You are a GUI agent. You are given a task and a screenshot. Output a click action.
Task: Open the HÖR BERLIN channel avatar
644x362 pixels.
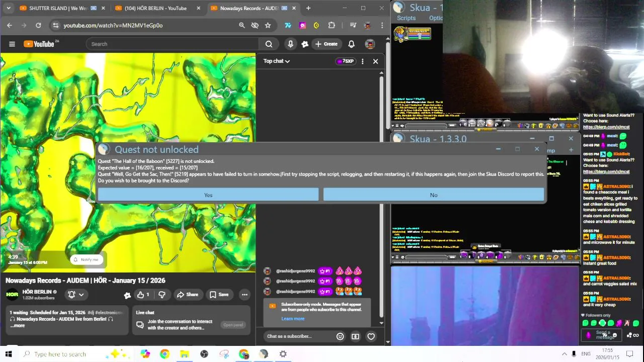[12, 295]
